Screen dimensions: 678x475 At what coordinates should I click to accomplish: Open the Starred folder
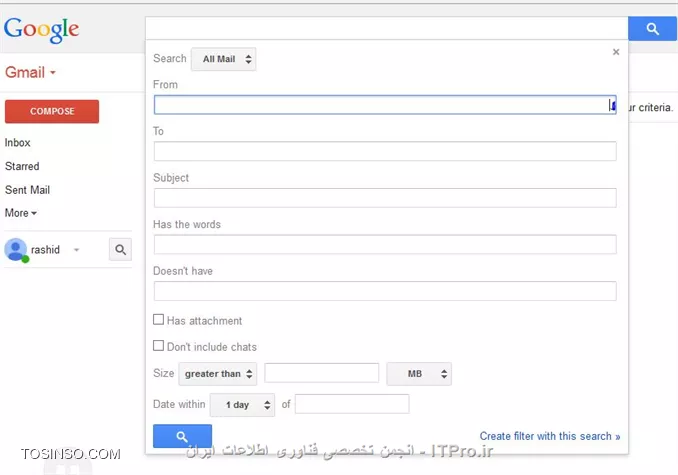[22, 166]
